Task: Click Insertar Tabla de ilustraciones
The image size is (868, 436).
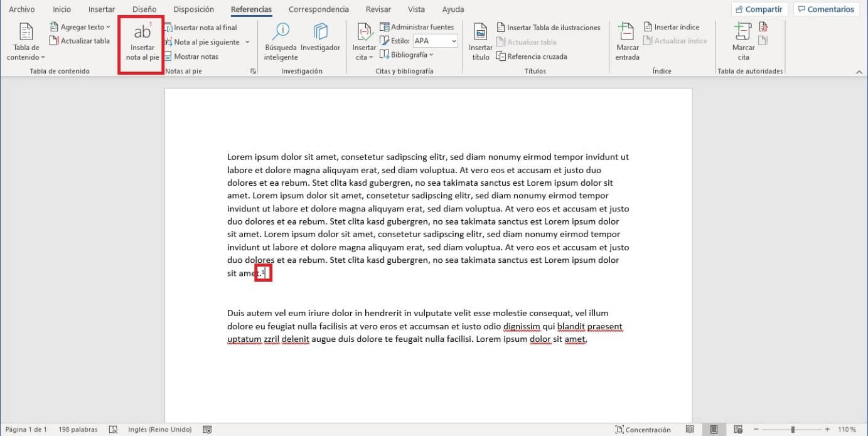Action: (x=549, y=27)
